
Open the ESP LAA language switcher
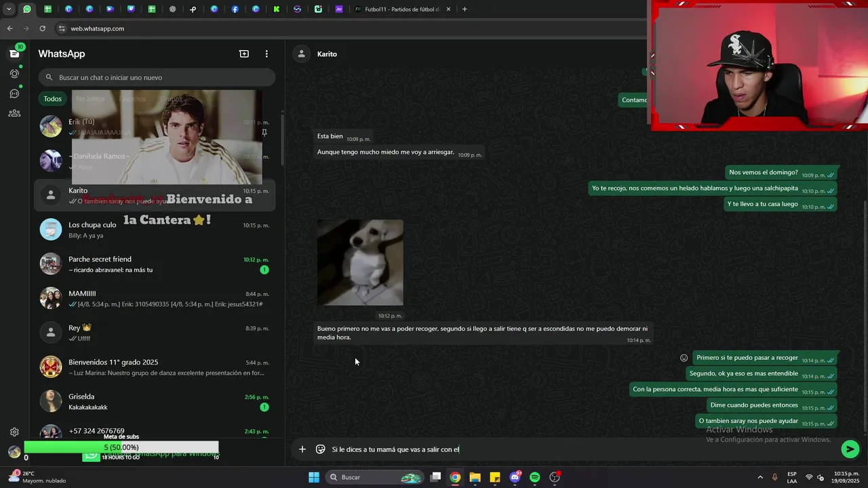point(792,477)
